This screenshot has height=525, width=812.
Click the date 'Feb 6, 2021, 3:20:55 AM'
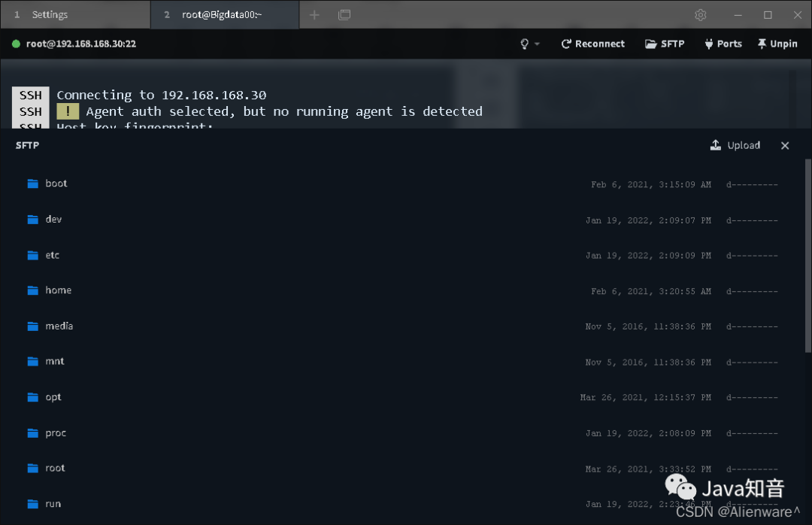[x=651, y=291]
